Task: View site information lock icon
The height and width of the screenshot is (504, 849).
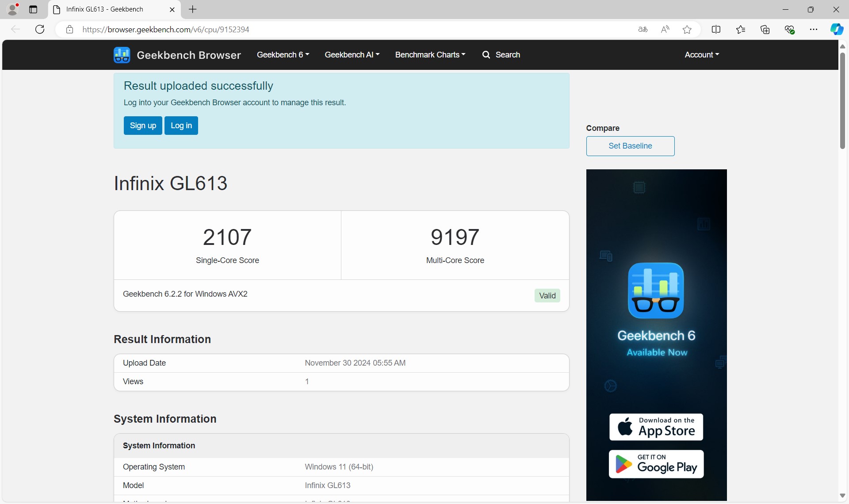Action: point(69,30)
